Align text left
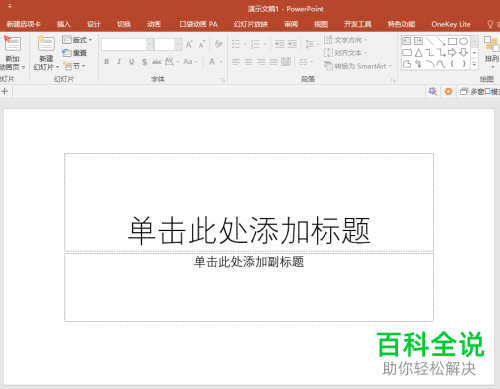 click(x=236, y=62)
